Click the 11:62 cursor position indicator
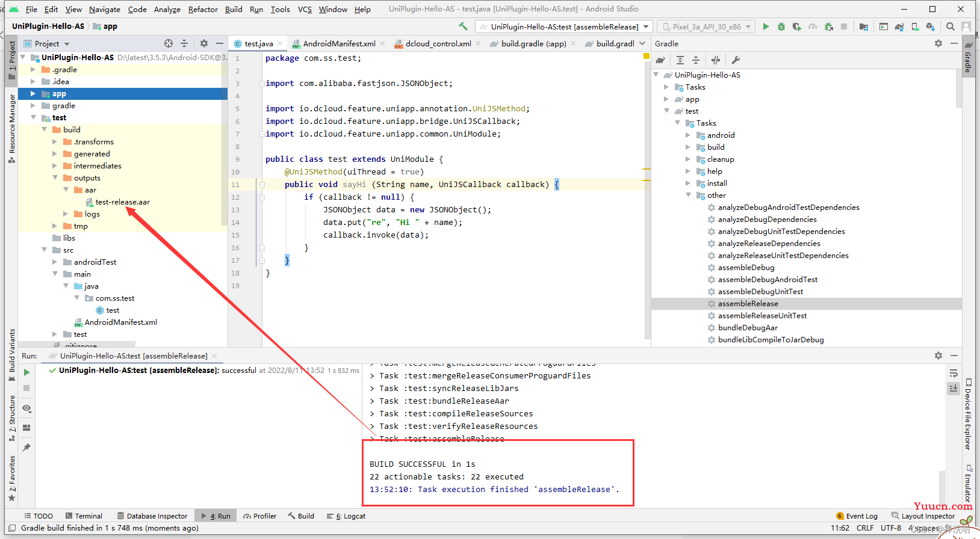Image resolution: width=980 pixels, height=539 pixels. pyautogui.click(x=840, y=528)
